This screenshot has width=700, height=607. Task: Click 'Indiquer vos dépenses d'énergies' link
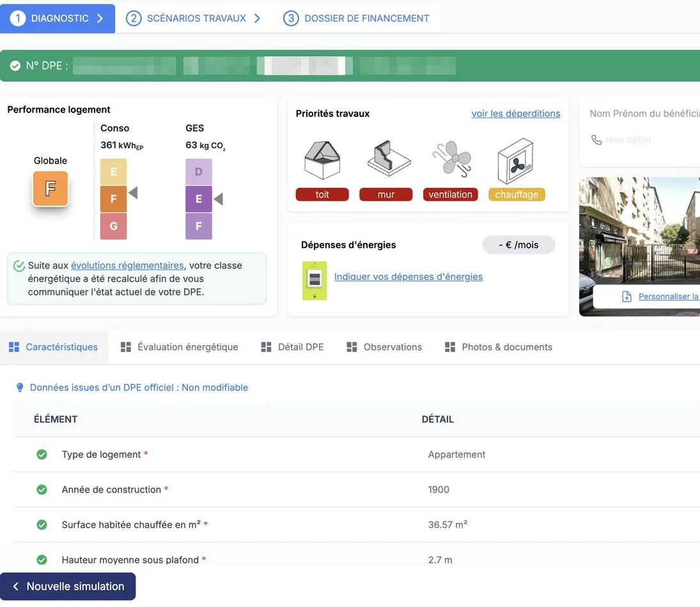408,277
